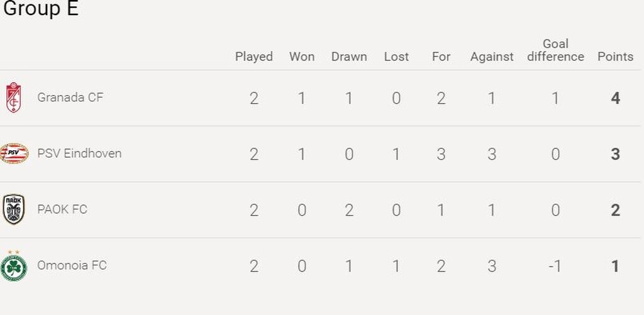Click the Goal difference column header
644x315 pixels.
click(x=555, y=50)
